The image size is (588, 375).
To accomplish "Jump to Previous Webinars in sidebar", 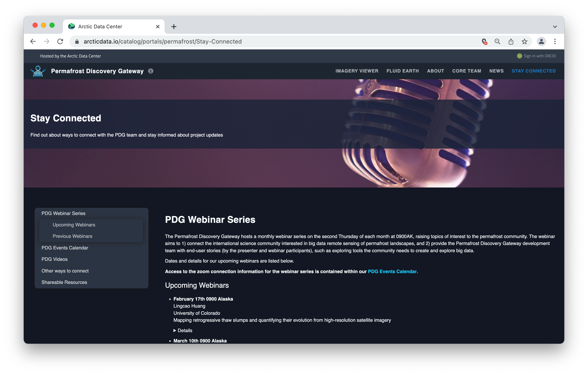I will pyautogui.click(x=72, y=236).
